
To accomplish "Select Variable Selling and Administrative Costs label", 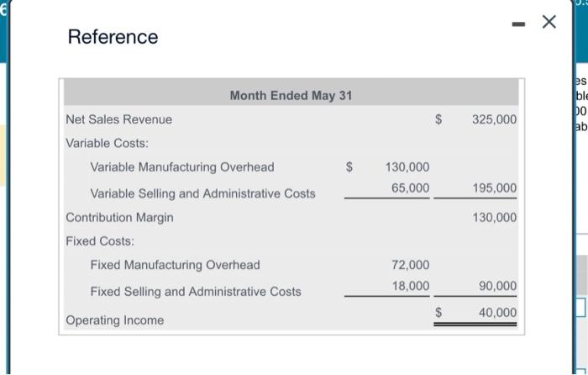I will [x=203, y=193].
